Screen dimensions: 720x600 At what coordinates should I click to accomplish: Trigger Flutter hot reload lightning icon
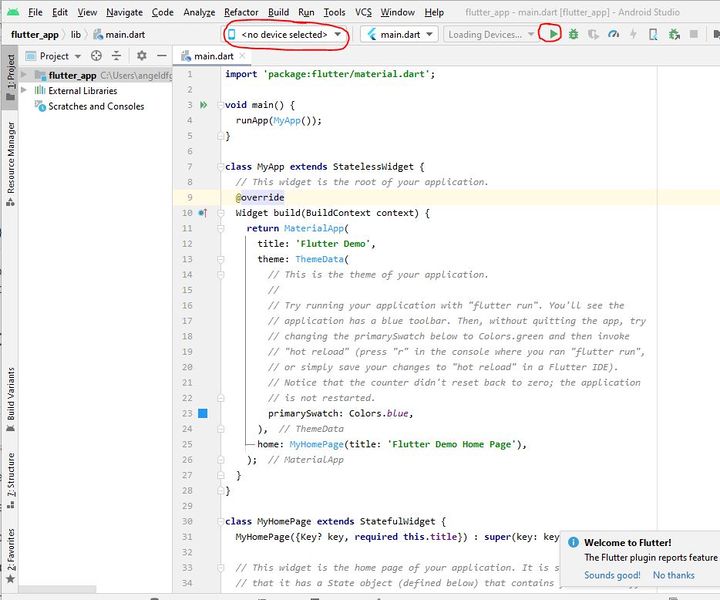633,34
